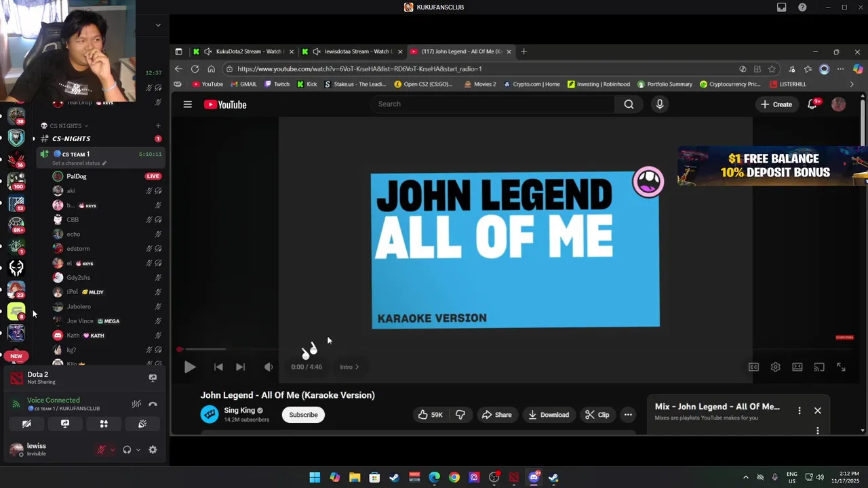Turn on Discord camera
This screenshot has width=868, height=488.
(26, 424)
